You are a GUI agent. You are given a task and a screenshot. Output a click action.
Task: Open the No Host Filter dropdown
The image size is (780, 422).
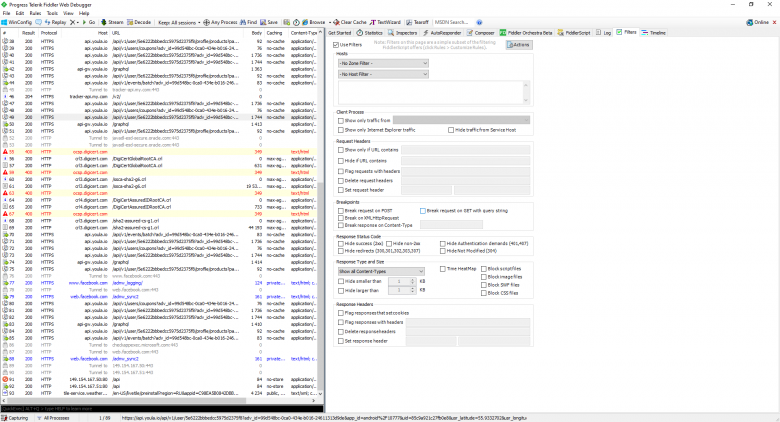tap(383, 74)
